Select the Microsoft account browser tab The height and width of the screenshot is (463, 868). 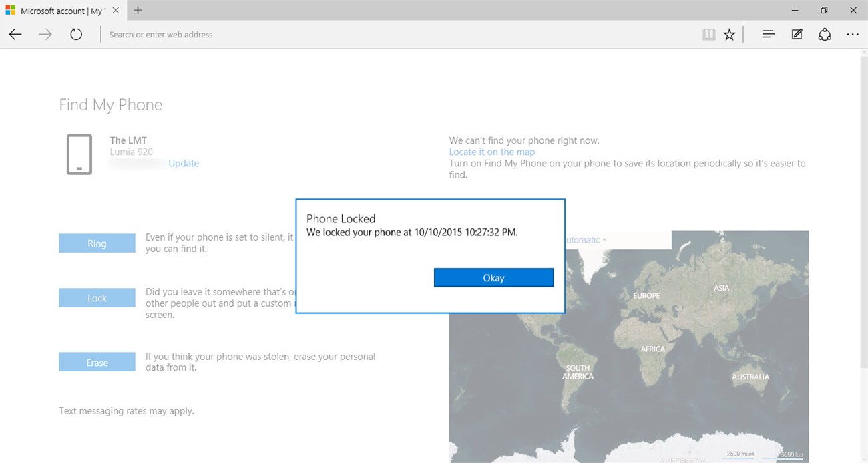pos(63,11)
